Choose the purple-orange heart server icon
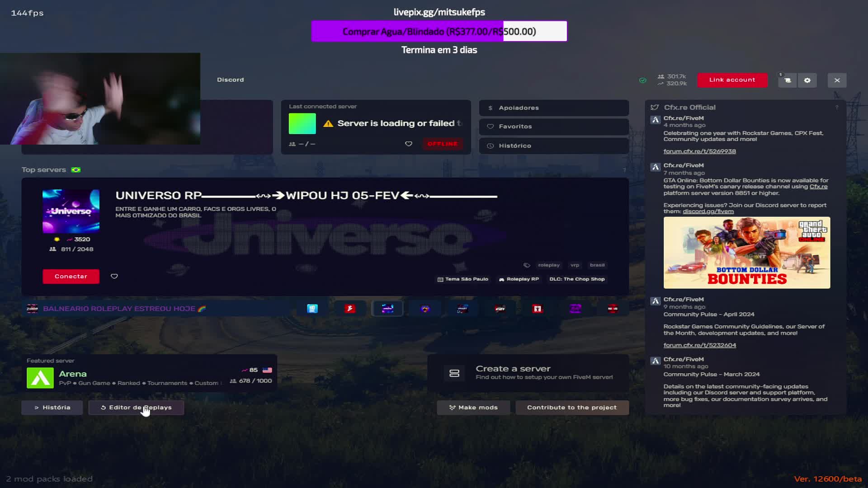This screenshot has height=488, width=868. coord(425,309)
